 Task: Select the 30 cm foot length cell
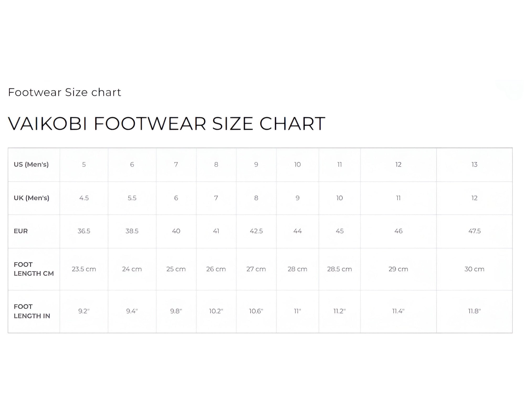coord(474,269)
